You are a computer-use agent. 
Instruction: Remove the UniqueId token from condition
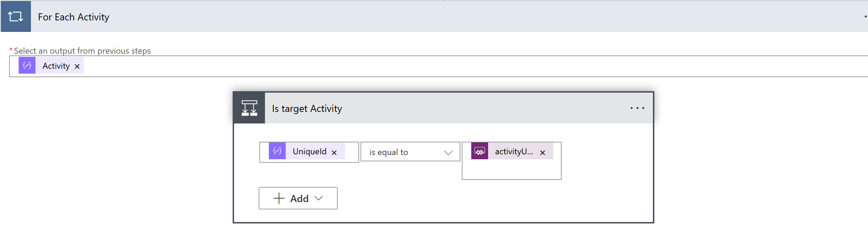pos(334,153)
